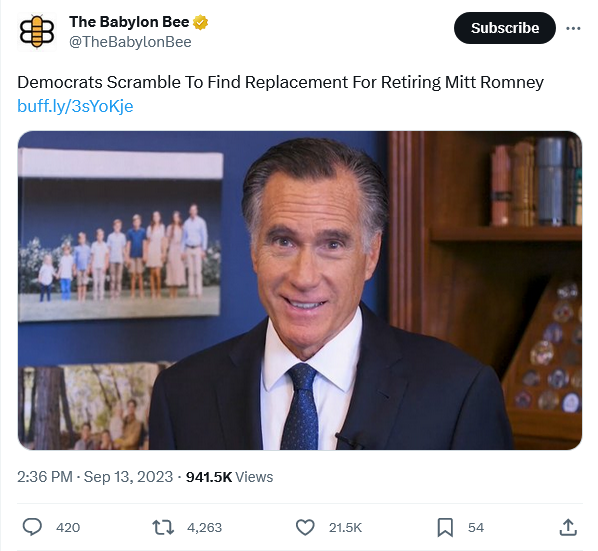Click the 21.5K likes count

[x=345, y=527]
